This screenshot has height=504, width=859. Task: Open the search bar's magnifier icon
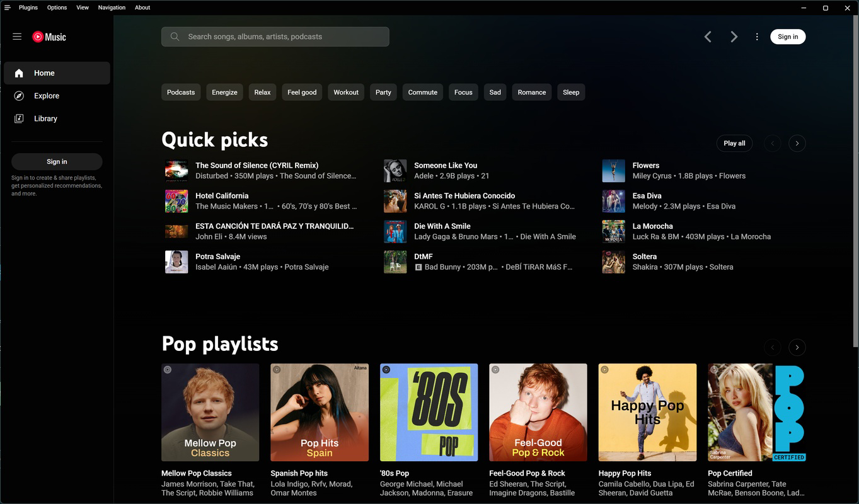[x=175, y=36]
